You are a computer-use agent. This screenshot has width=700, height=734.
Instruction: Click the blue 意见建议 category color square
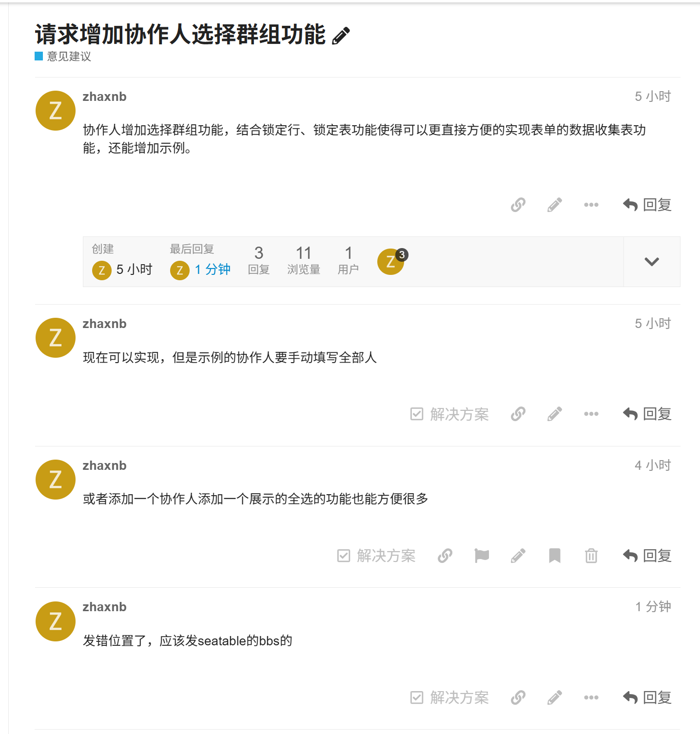click(x=39, y=56)
